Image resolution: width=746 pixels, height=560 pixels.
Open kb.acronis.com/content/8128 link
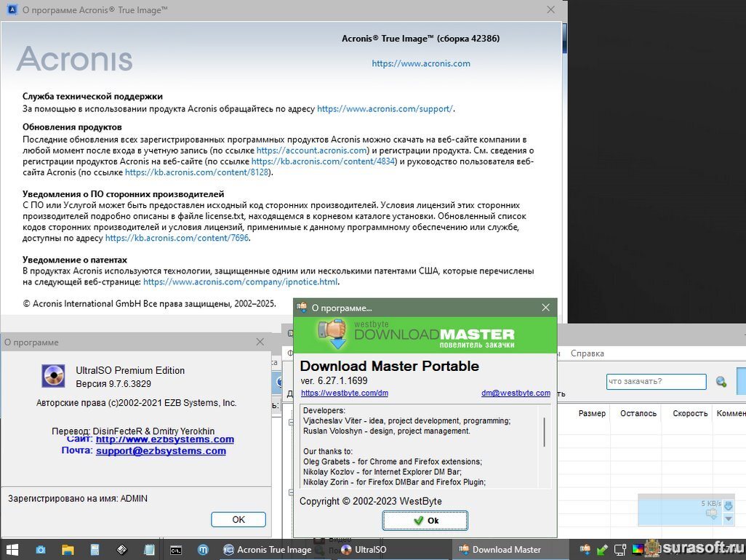(197, 172)
